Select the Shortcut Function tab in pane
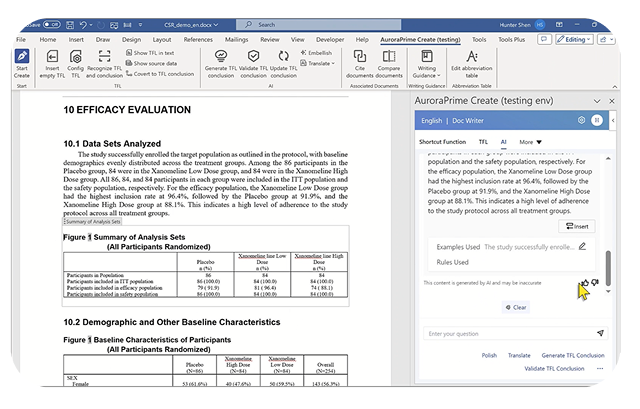640x409 pixels. click(x=442, y=142)
